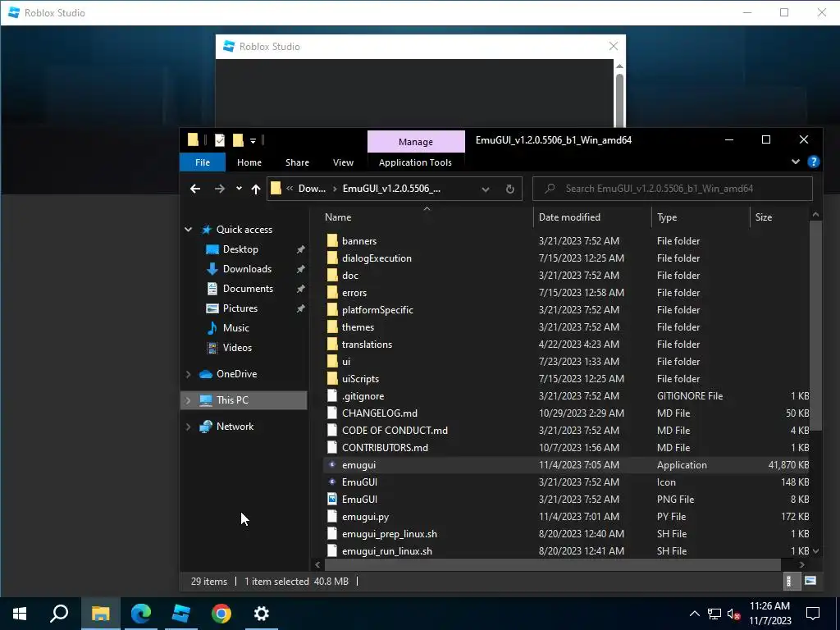The height and width of the screenshot is (630, 840).
Task: Open Documents in Quick access
Action: click(x=248, y=289)
